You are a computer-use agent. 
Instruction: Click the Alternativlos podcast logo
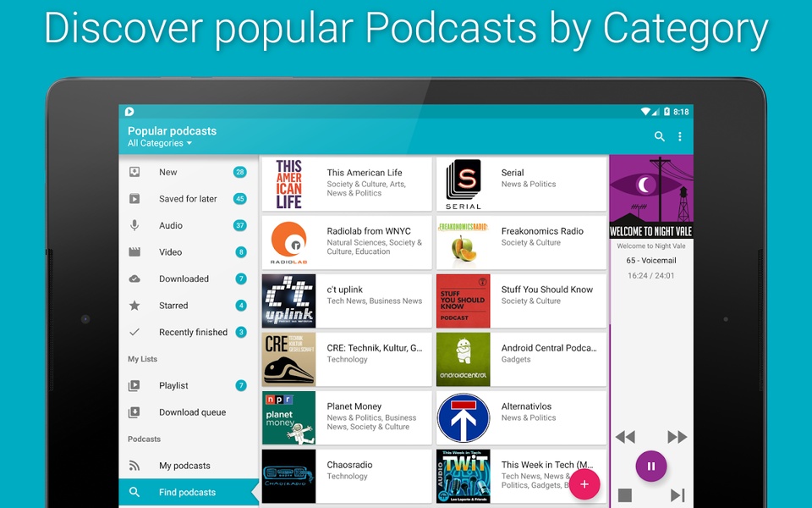(x=463, y=417)
